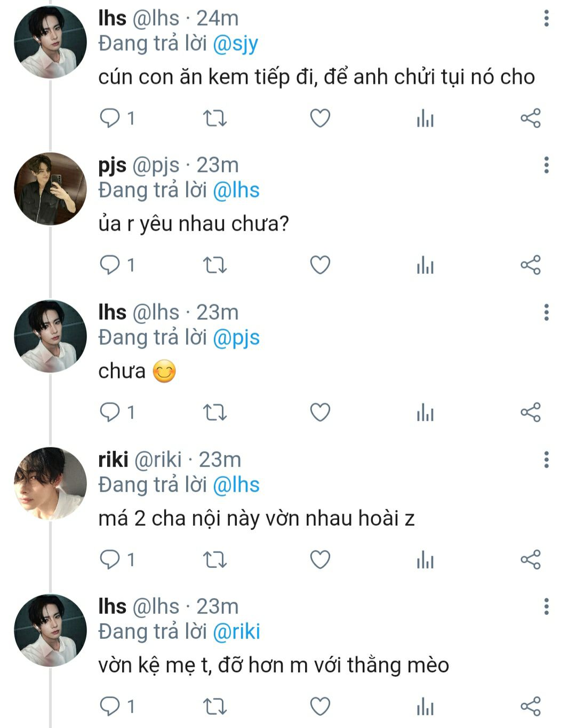View analytics for riki's tweet
Image resolution: width=576 pixels, height=728 pixels.
coord(425,560)
